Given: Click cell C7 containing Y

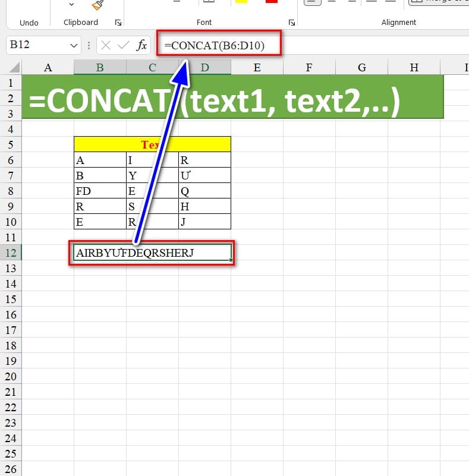Looking at the screenshot, I should click(152, 175).
